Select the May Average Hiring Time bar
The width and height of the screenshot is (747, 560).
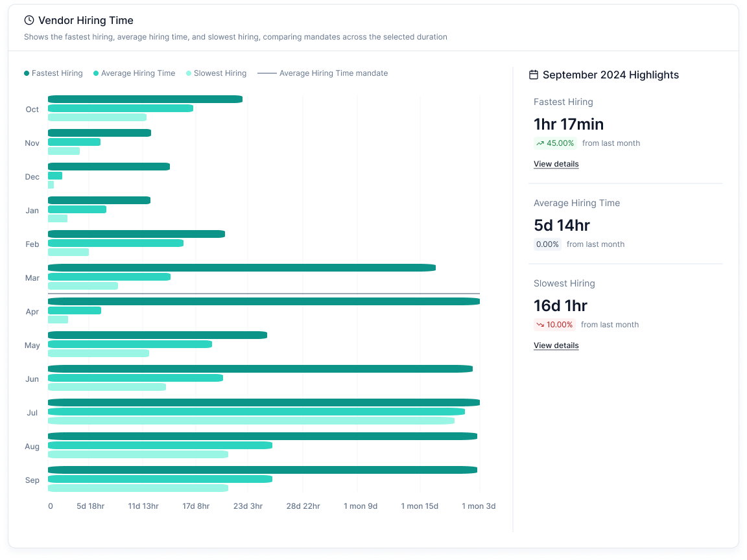pos(130,344)
